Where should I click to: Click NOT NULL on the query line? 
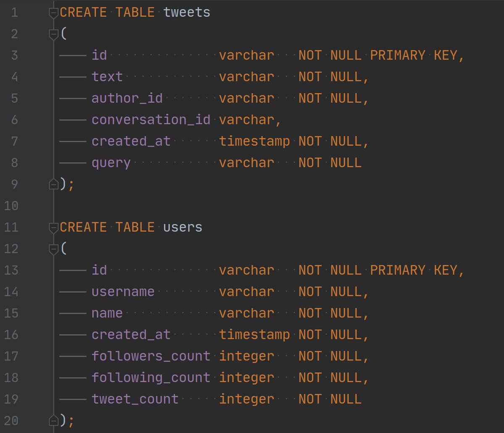coord(330,163)
